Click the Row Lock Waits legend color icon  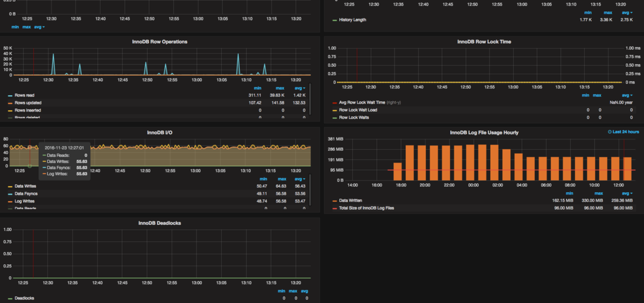pyautogui.click(x=335, y=118)
